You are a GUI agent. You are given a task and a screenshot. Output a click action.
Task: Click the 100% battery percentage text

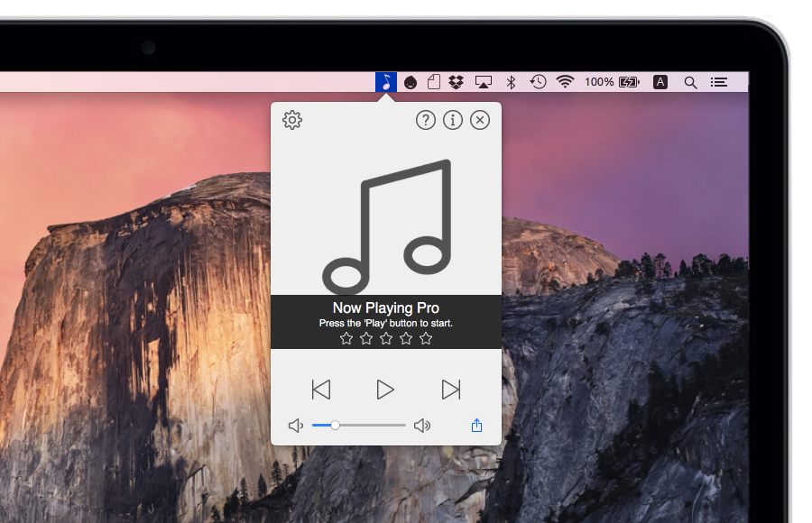(x=599, y=82)
